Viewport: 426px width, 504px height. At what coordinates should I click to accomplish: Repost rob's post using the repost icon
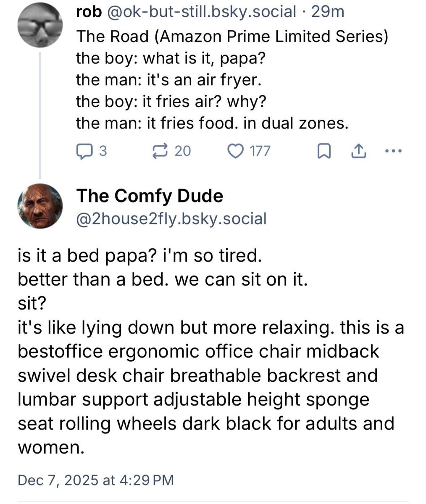coord(160,150)
